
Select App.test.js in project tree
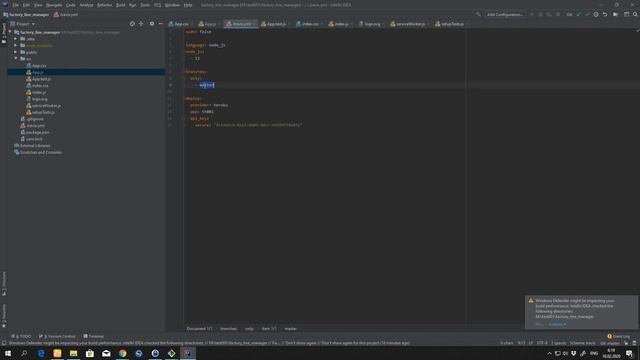(38, 79)
